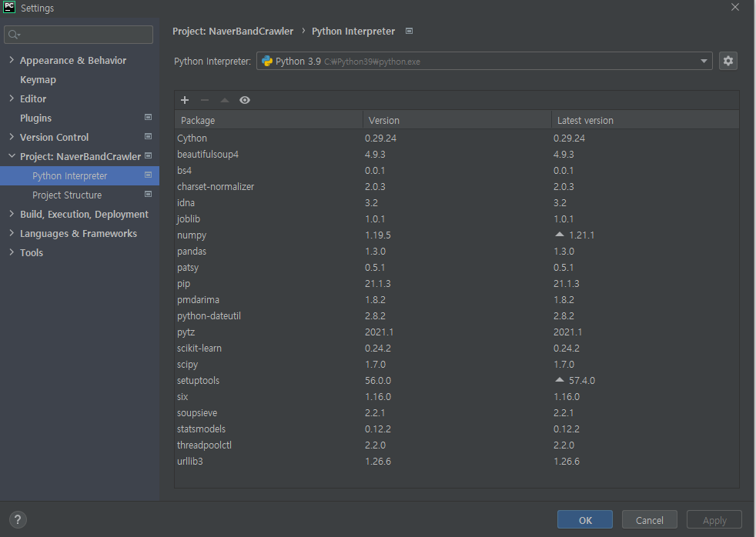Select the scipy package row
This screenshot has width=756, height=537.
click(457, 364)
